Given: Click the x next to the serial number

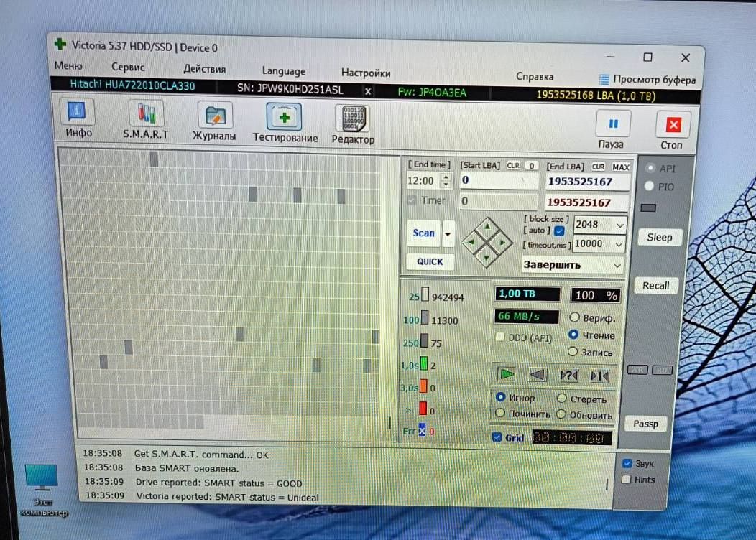Looking at the screenshot, I should click(x=368, y=91).
